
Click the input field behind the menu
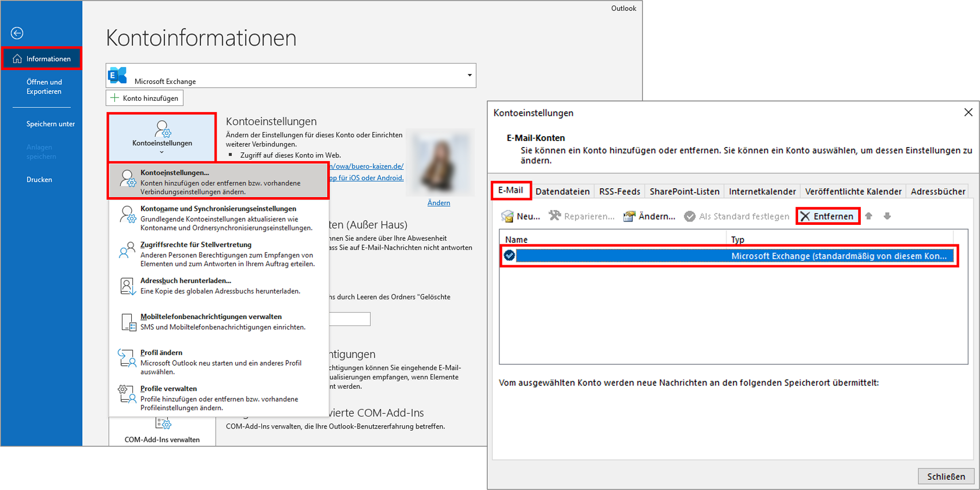point(350,319)
